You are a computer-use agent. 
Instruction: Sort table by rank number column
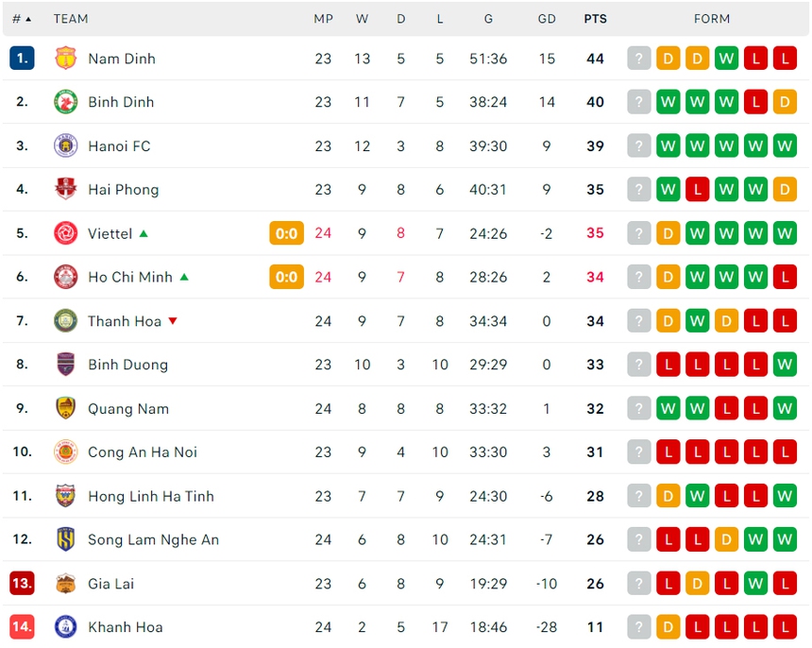21,19
